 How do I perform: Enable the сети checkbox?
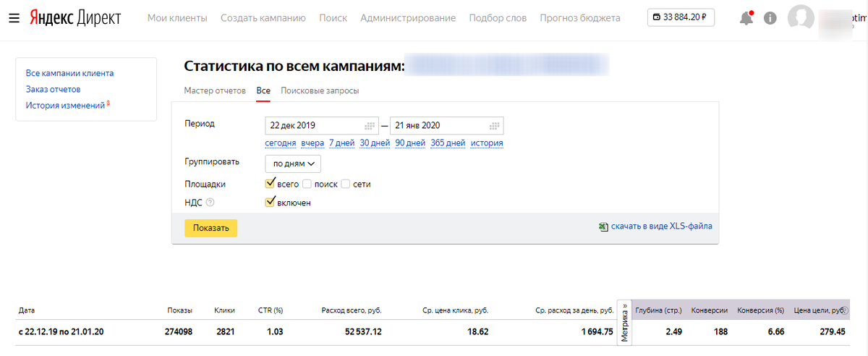coord(346,185)
